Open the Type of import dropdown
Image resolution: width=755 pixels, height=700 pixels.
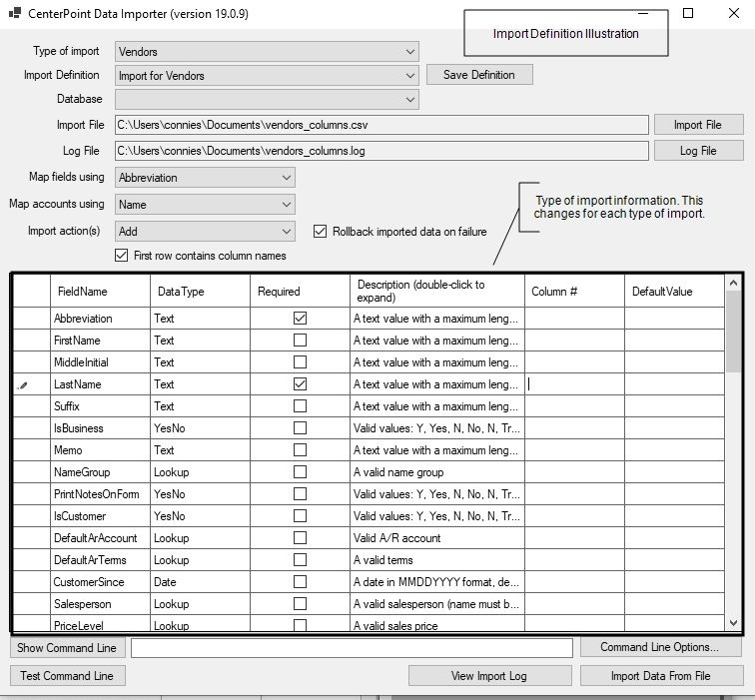pyautogui.click(x=267, y=52)
